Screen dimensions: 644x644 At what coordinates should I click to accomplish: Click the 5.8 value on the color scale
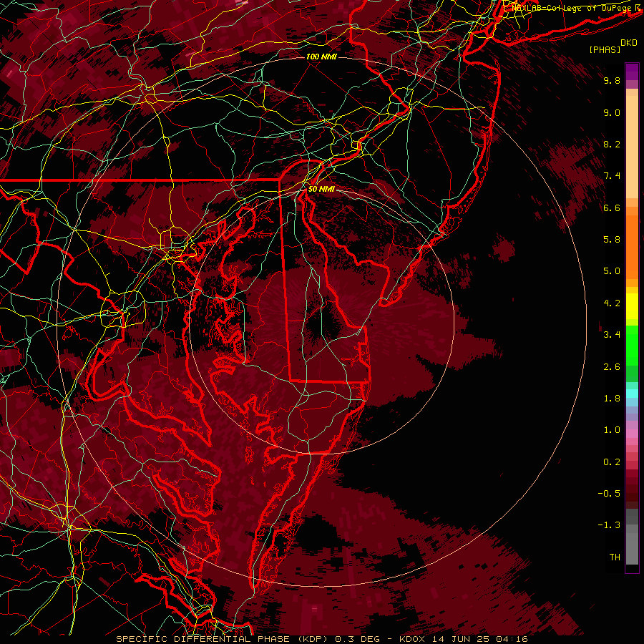[x=612, y=240]
